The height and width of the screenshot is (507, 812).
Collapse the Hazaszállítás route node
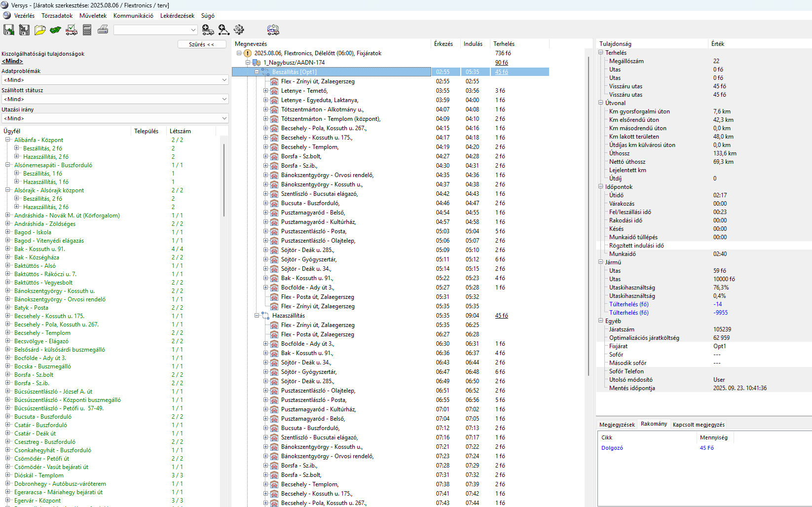click(x=257, y=316)
